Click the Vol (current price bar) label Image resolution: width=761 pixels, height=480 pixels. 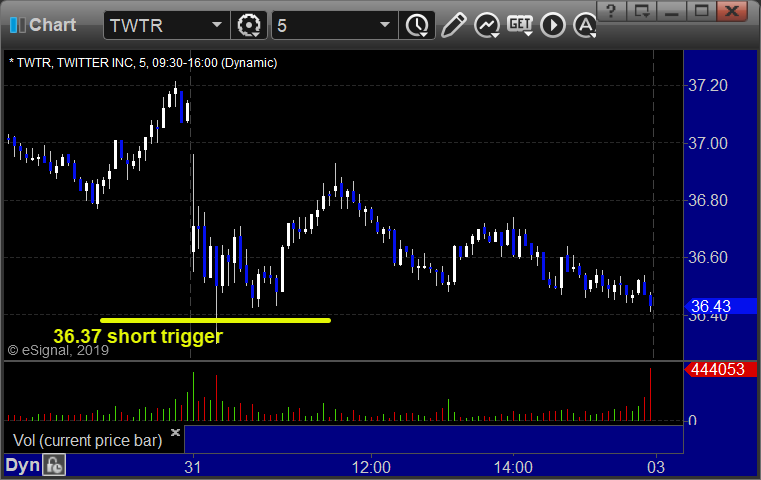tap(87, 440)
